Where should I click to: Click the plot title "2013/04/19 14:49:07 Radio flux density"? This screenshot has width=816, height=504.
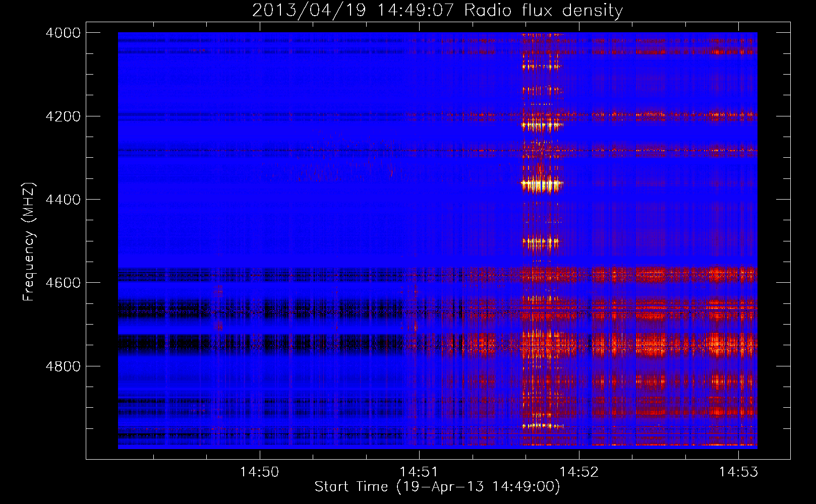click(437, 10)
